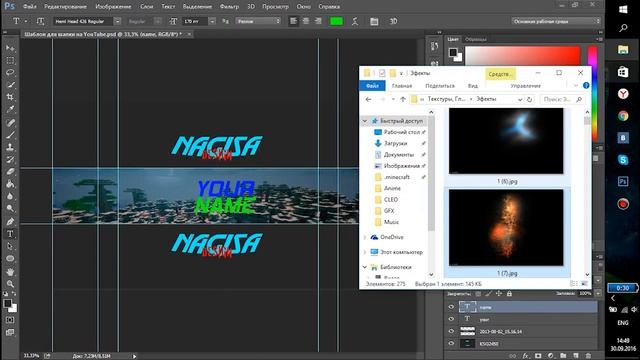Open the Файл menu in Photoshop
Image resolution: width=640 pixels, height=360 pixels.
coord(29,7)
